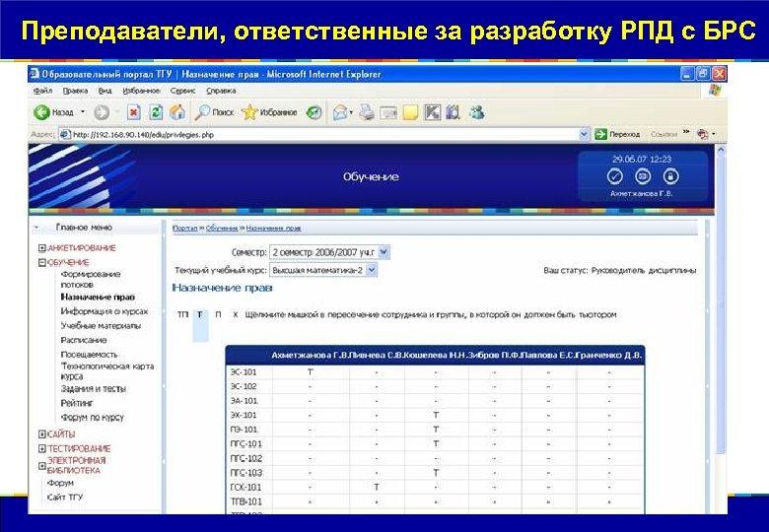The image size is (769, 532).
Task: Open Информация о курсах in sidebar
Action: [104, 311]
